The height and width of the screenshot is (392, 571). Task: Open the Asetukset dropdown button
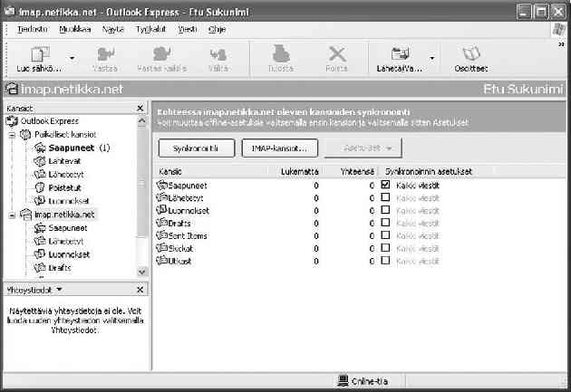coord(363,148)
